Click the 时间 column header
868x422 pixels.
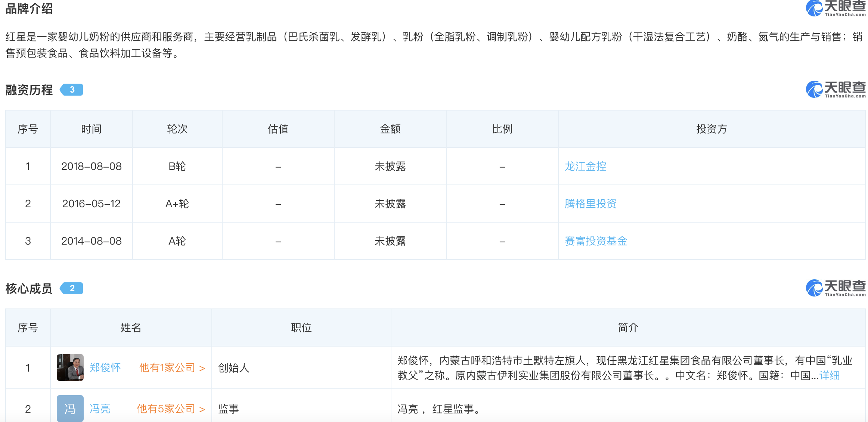(x=92, y=129)
